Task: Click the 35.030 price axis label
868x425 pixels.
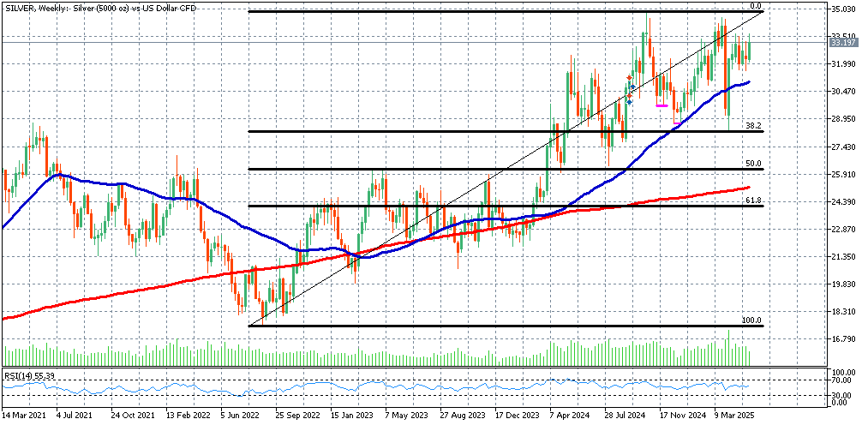Action: (844, 9)
